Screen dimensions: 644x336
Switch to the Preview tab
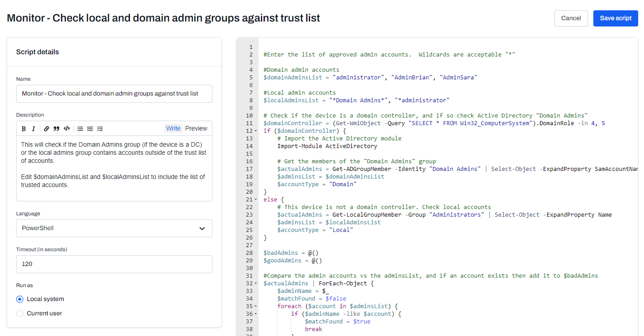point(196,128)
